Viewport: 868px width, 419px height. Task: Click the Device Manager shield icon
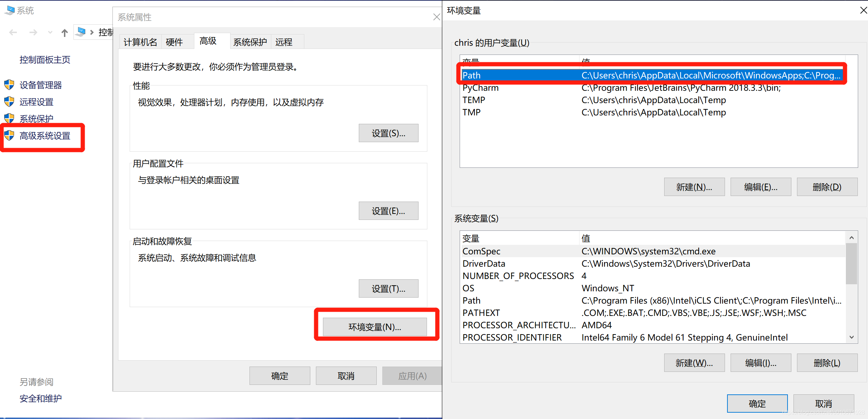point(9,85)
